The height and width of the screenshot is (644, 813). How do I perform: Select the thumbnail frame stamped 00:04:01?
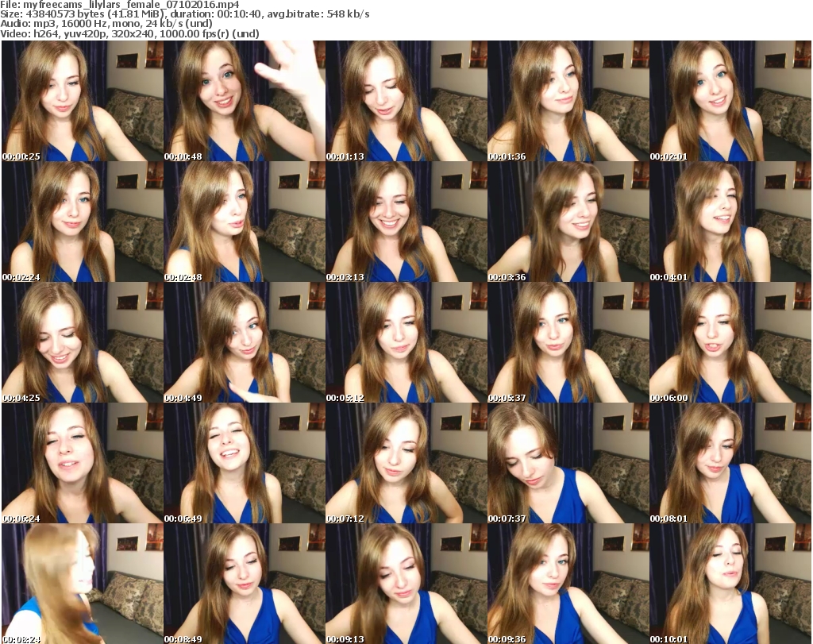point(730,222)
